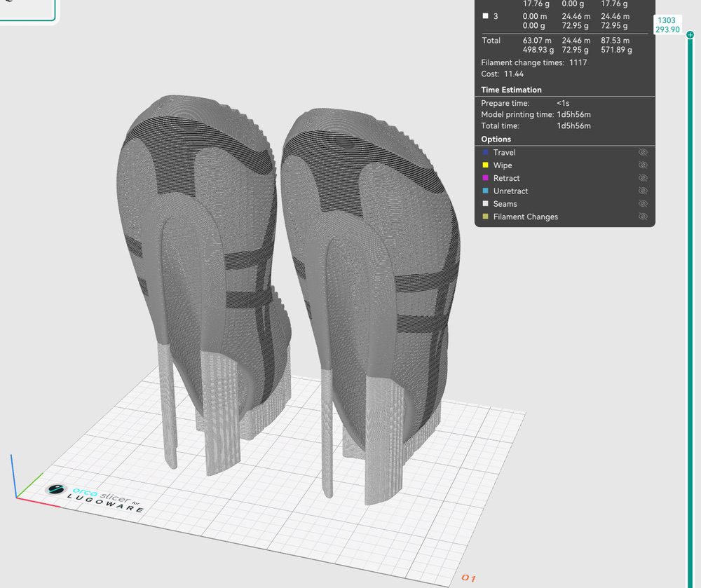The width and height of the screenshot is (701, 588).
Task: Click the "498.93 g" value in Total row
Action: [x=538, y=50]
